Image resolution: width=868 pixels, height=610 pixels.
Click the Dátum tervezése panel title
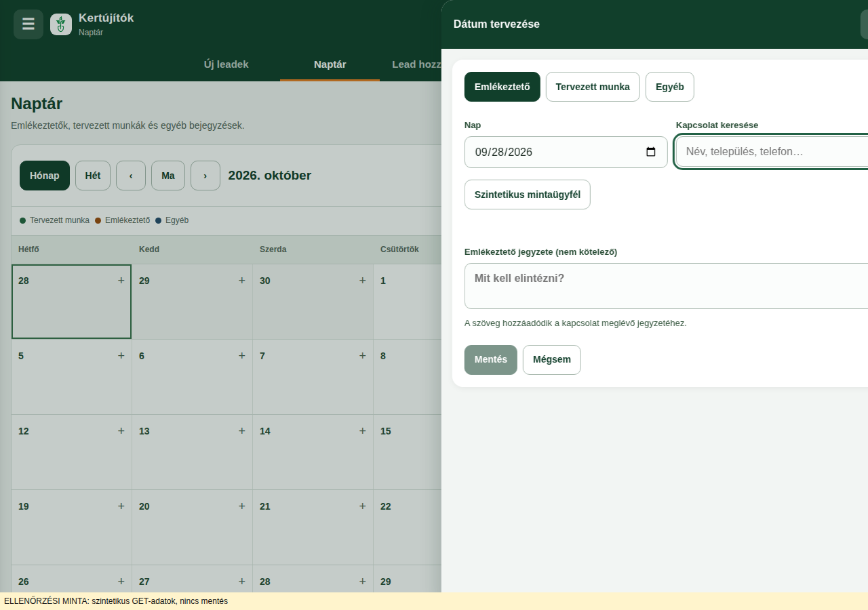pyautogui.click(x=496, y=24)
